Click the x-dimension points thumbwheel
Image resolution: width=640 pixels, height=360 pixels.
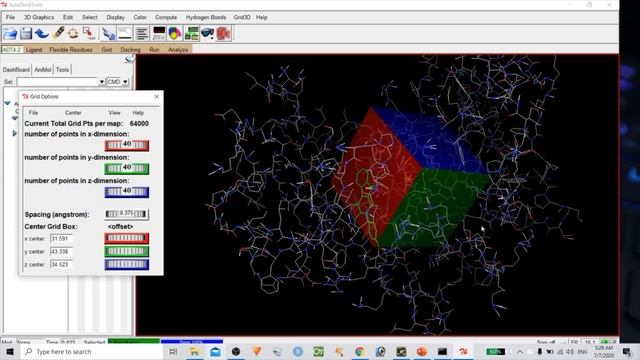[127, 145]
